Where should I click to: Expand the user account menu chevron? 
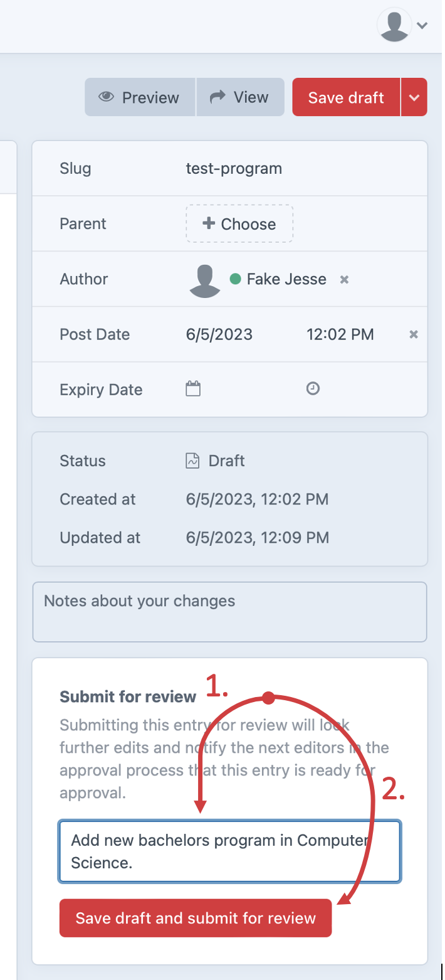click(x=422, y=26)
